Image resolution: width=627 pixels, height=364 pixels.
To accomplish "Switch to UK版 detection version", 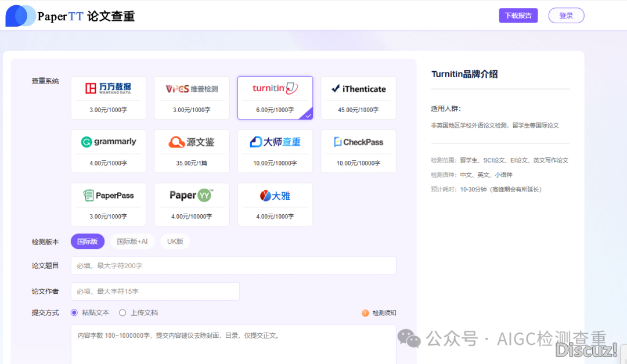I will 175,242.
